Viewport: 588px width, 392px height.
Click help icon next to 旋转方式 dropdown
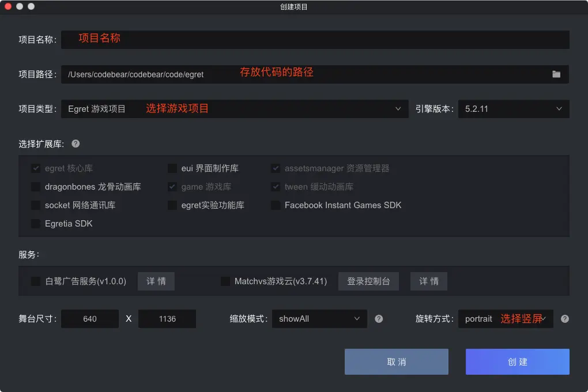point(565,319)
